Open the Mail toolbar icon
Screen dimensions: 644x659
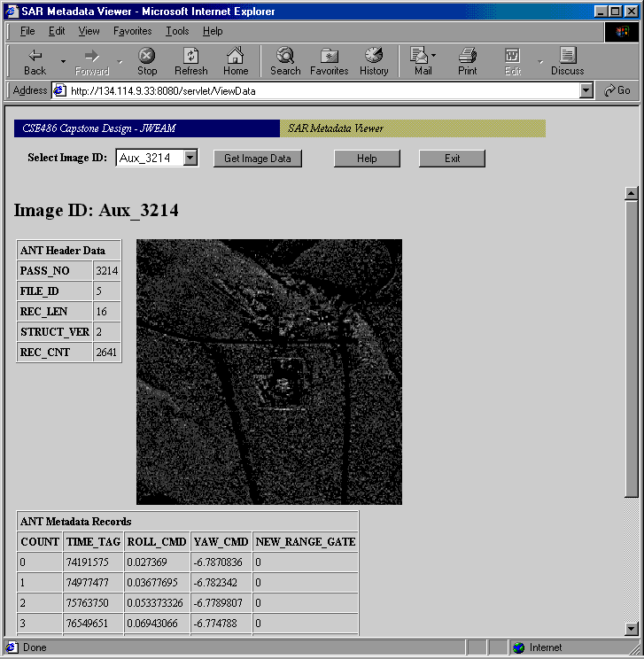pyautogui.click(x=421, y=61)
